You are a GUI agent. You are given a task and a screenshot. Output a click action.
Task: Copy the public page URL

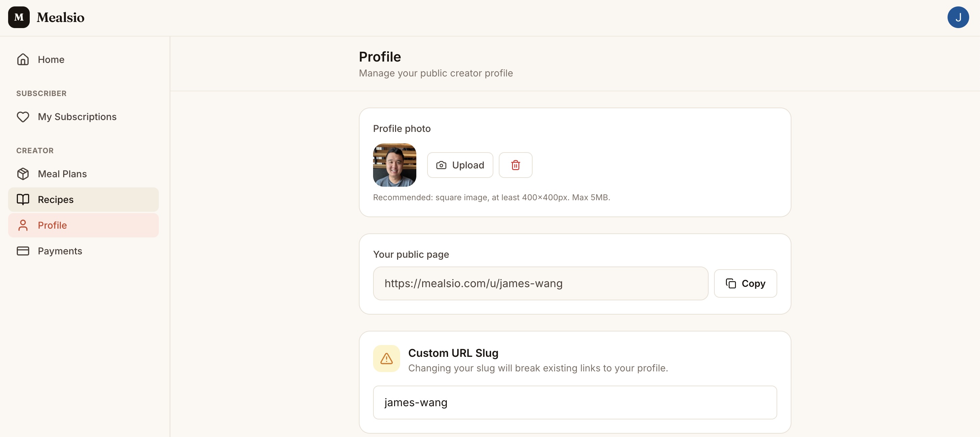click(x=745, y=283)
